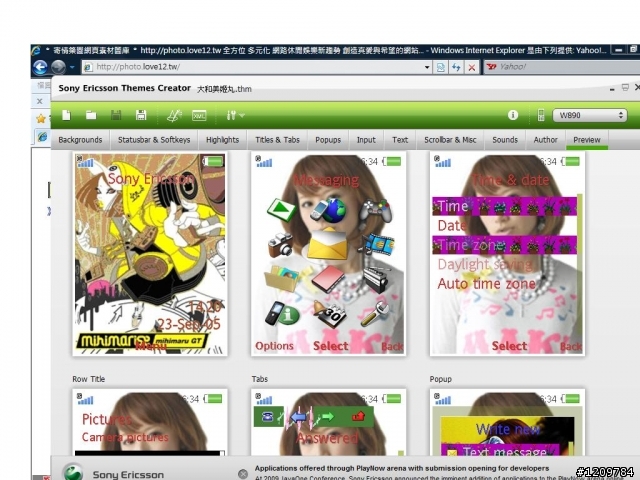Click the Yahoo! search box
The image size is (640, 480).
tap(562, 67)
